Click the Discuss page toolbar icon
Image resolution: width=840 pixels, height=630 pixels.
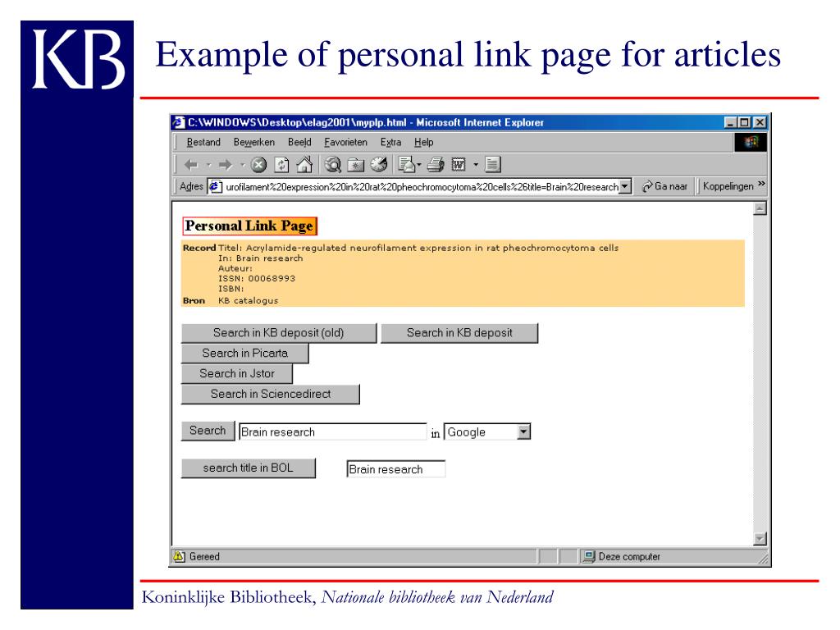click(493, 164)
